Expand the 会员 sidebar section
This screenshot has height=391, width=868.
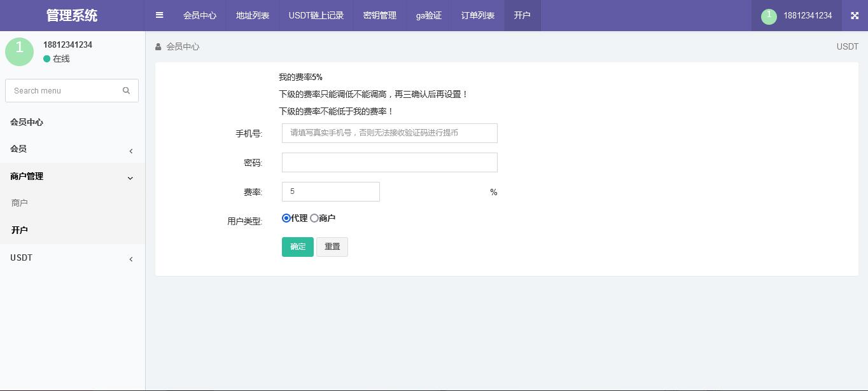(x=72, y=149)
